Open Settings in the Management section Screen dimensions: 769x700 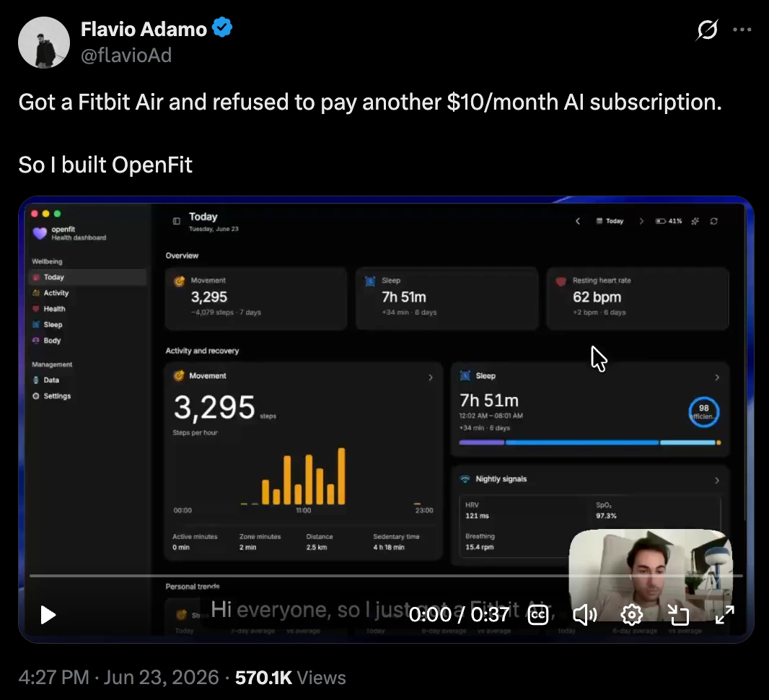57,396
